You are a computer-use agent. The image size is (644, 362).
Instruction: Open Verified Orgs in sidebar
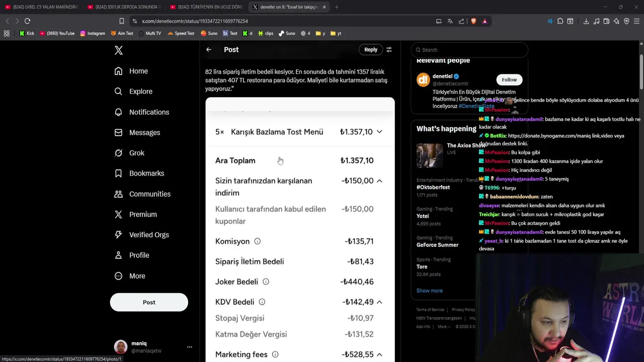142,235
